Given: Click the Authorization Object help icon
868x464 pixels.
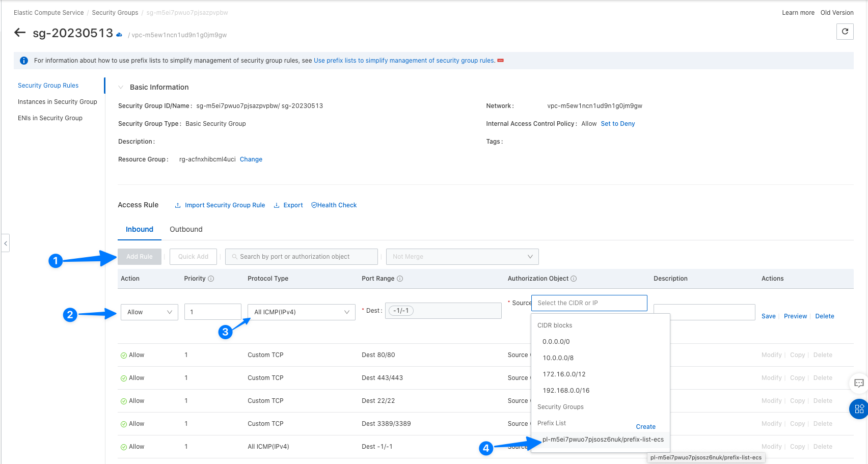Looking at the screenshot, I should 574,279.
